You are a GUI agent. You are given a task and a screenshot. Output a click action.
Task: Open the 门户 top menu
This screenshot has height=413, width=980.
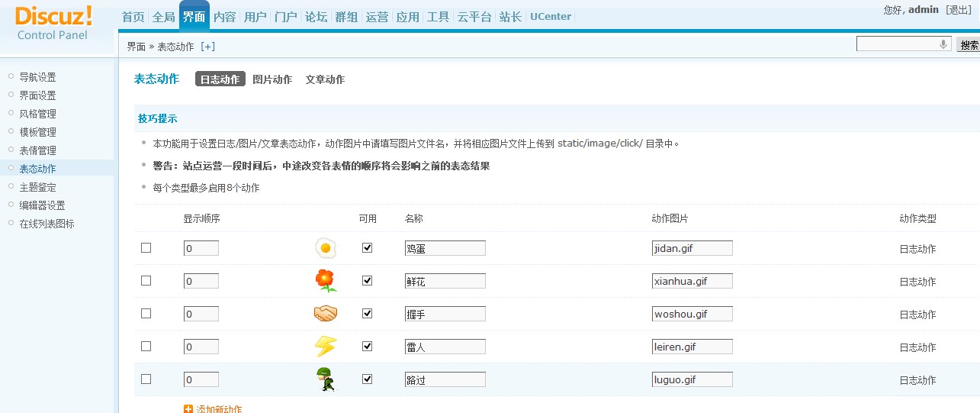(286, 17)
